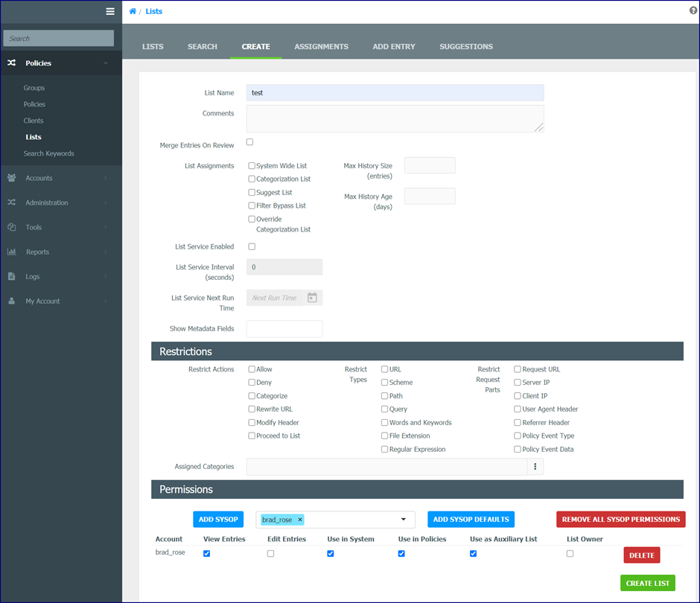The height and width of the screenshot is (603, 700).
Task: Click the My Account person icon
Action: pos(12,301)
